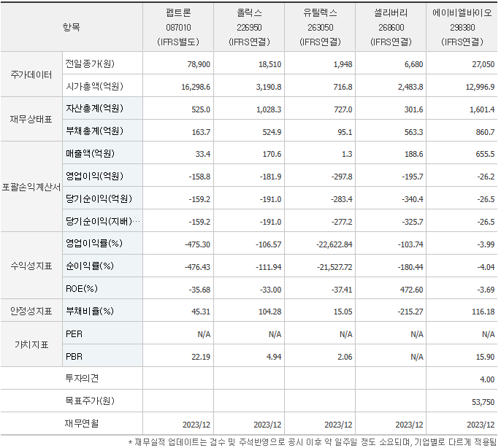Click market cap value 12,996.9
This screenshot has width=501, height=448.
[480, 87]
